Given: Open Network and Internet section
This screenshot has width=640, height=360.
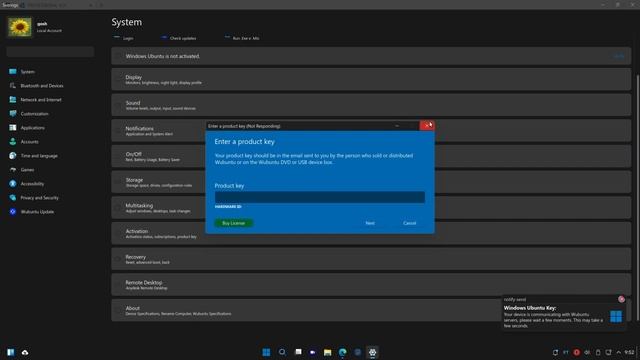Looking at the screenshot, I should [36, 100].
